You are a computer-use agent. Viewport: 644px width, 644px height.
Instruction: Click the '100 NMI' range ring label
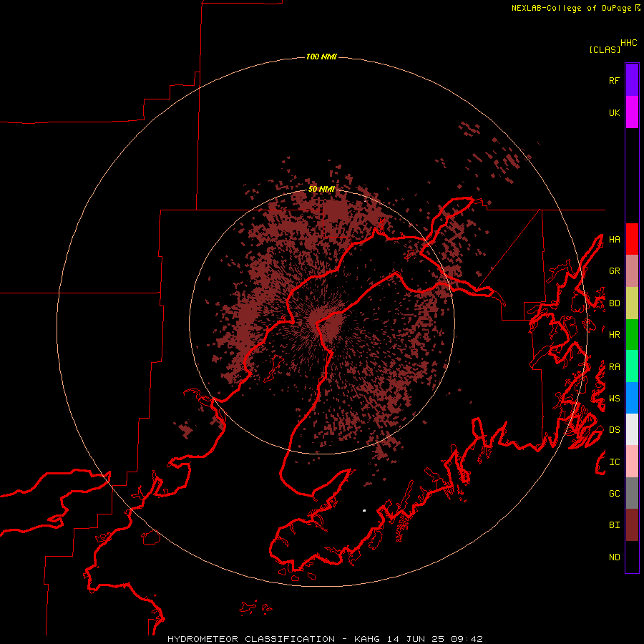point(321,57)
